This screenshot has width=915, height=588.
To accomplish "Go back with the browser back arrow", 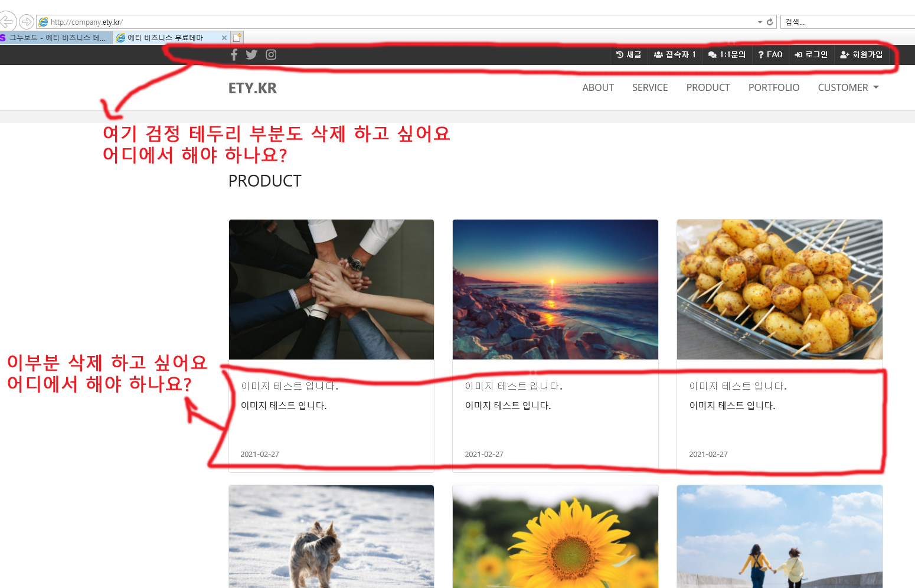I will pyautogui.click(x=6, y=22).
